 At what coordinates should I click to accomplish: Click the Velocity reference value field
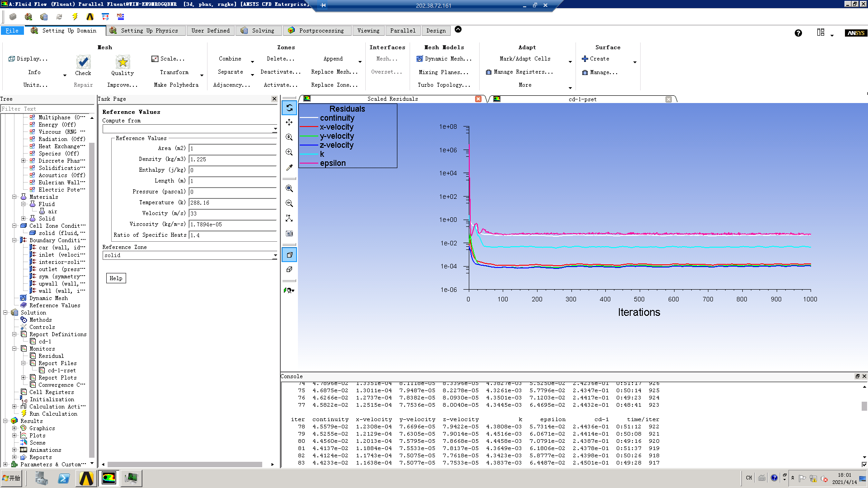[x=232, y=214]
